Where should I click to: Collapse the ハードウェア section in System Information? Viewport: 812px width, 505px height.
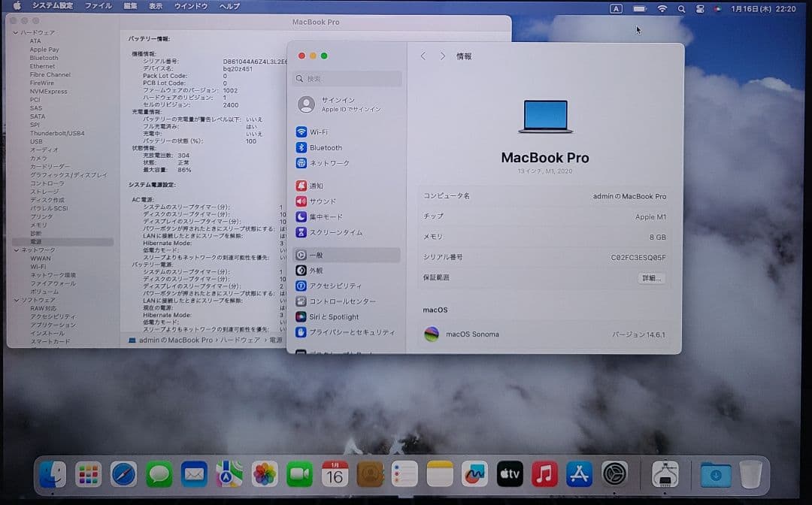(14, 33)
